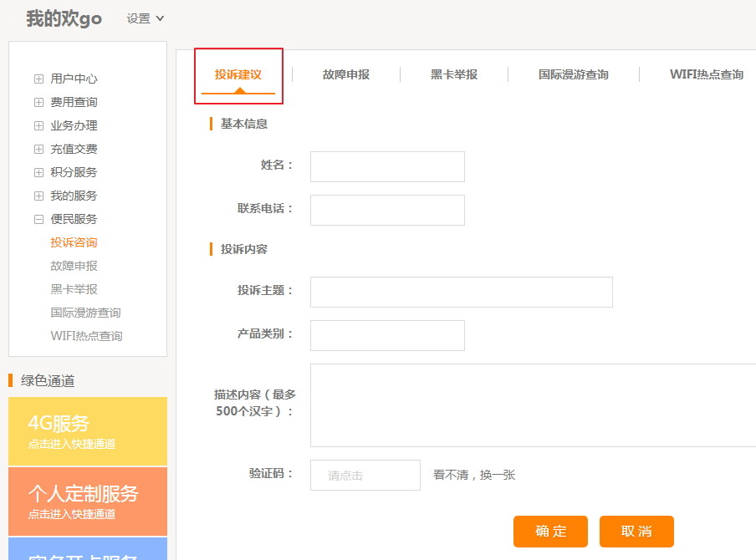
Task: Collapse the 便民服务 section
Action: pos(38,219)
